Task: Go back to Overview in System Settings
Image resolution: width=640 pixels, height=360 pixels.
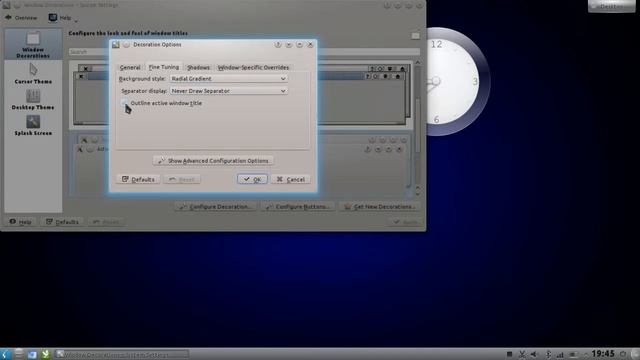Action: pos(21,18)
